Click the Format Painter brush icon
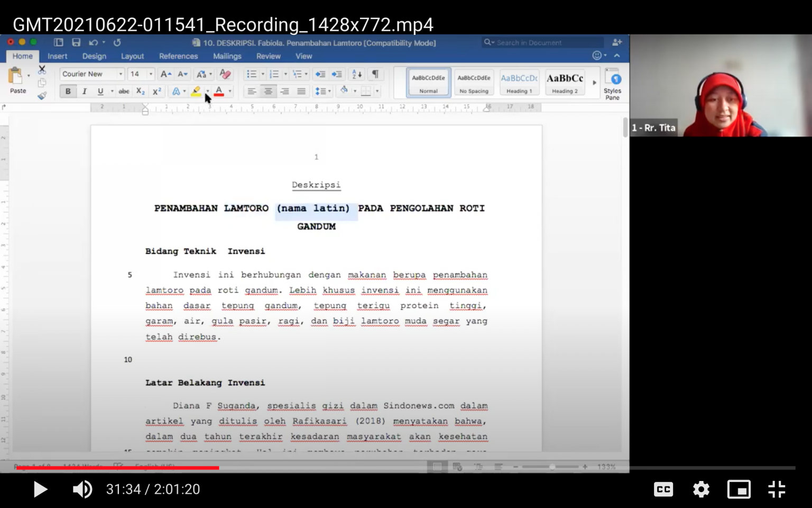Image resolution: width=812 pixels, height=508 pixels. (x=42, y=96)
